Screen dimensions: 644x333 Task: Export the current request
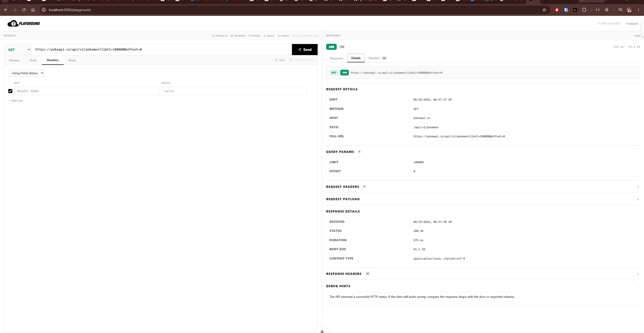tap(269, 36)
